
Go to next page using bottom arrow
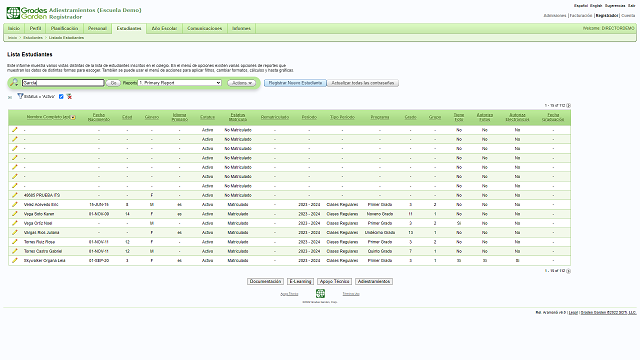click(569, 271)
